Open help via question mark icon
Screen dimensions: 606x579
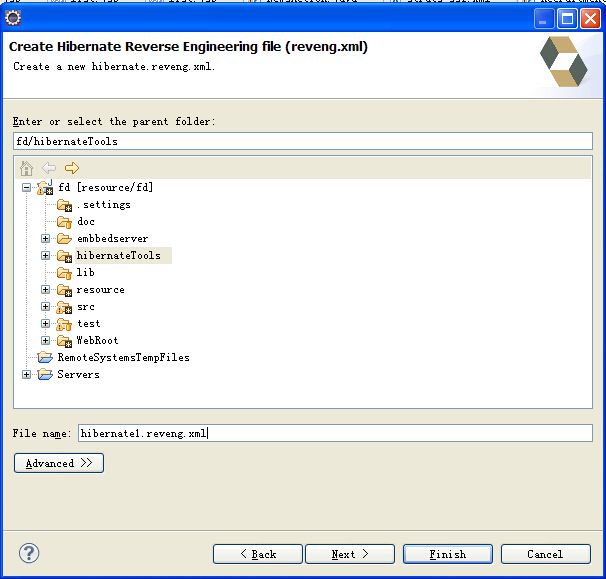29,553
